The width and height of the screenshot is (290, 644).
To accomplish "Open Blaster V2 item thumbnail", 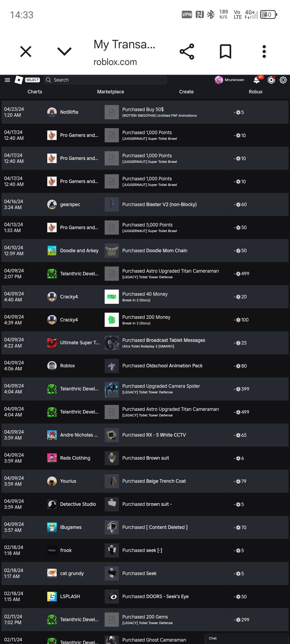I will 112,204.
